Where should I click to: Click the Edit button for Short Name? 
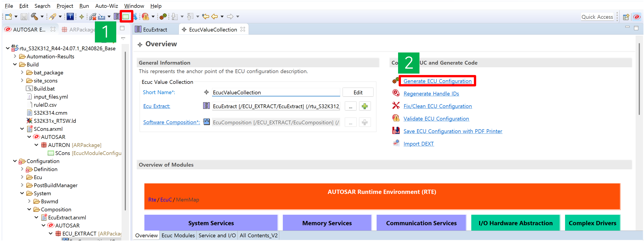(x=358, y=92)
